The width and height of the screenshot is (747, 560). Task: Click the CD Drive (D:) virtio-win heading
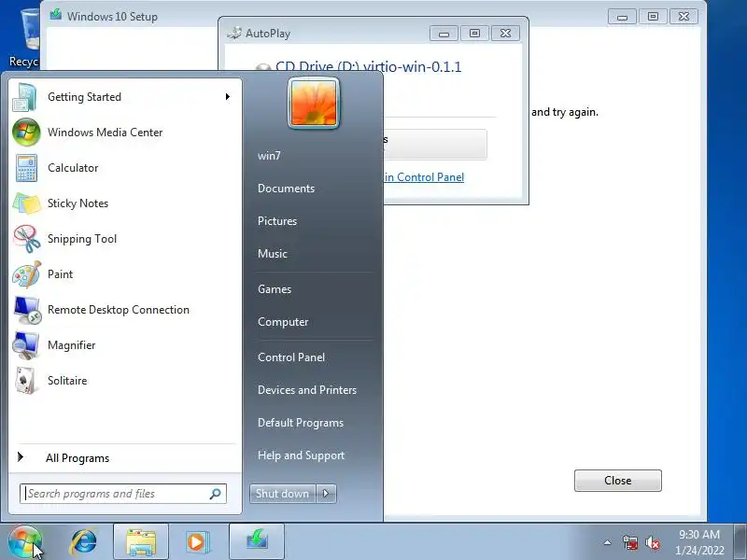(368, 66)
